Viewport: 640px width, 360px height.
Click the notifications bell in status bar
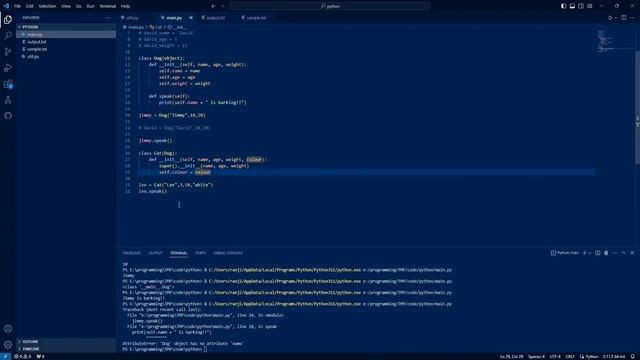[x=633, y=356]
